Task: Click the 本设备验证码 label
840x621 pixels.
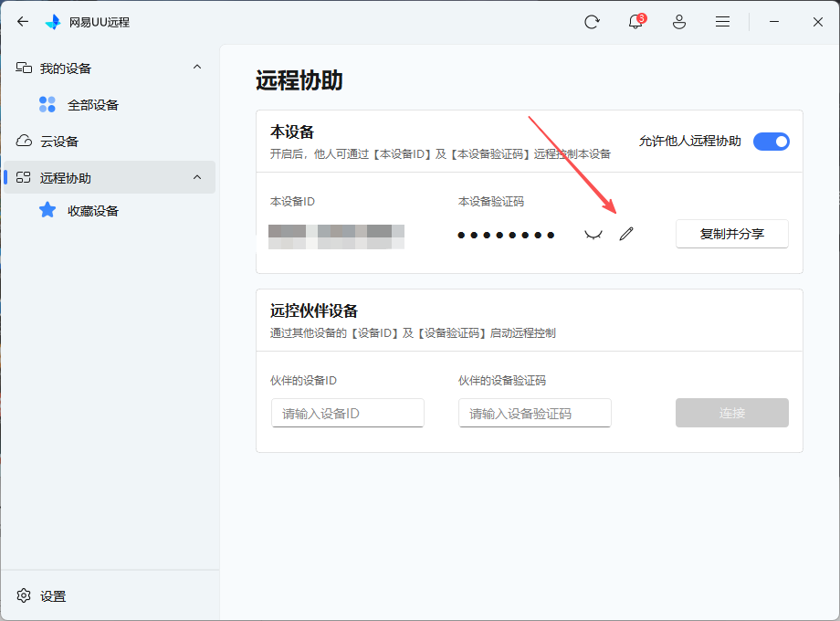Action: click(x=491, y=202)
